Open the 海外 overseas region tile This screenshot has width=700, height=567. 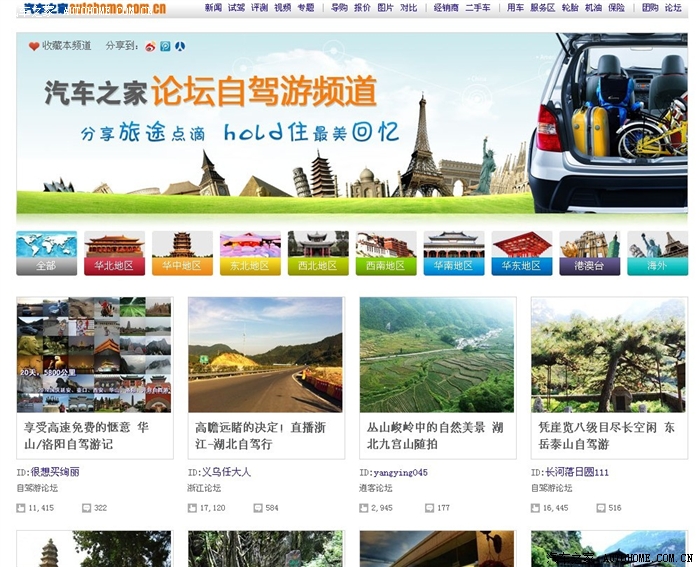657,252
